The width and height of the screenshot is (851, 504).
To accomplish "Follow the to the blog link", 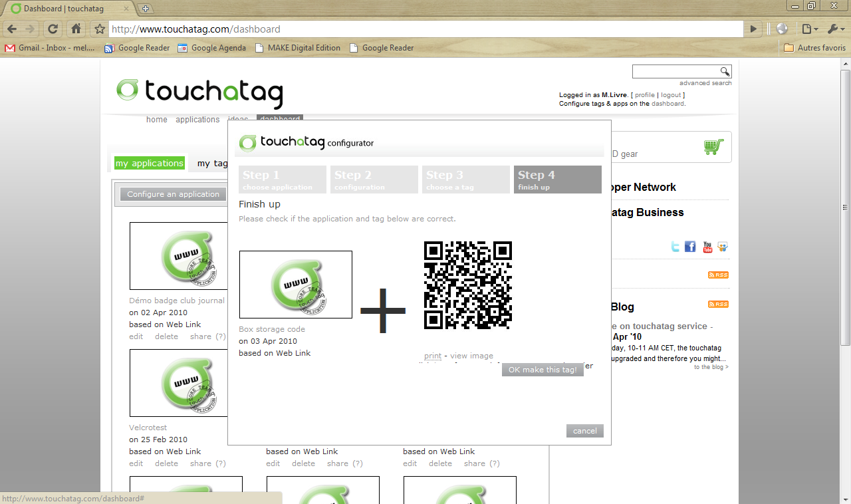I will tap(711, 367).
